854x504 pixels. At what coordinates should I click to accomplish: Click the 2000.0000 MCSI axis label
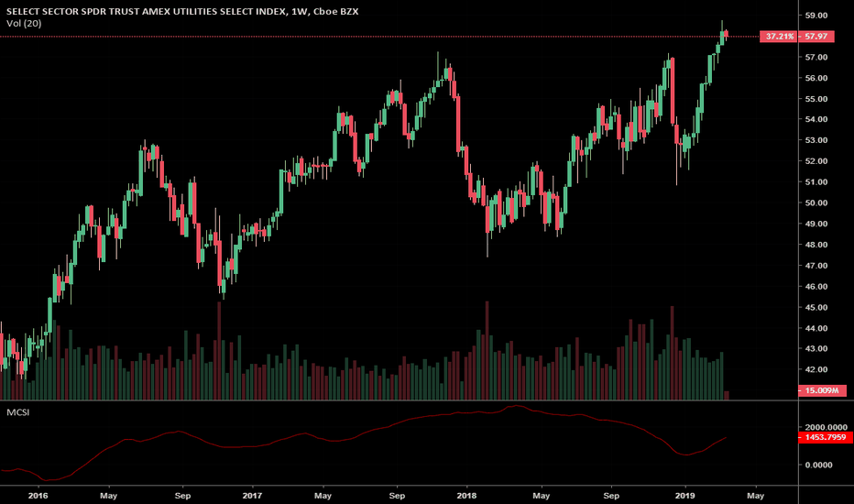pyautogui.click(x=827, y=428)
